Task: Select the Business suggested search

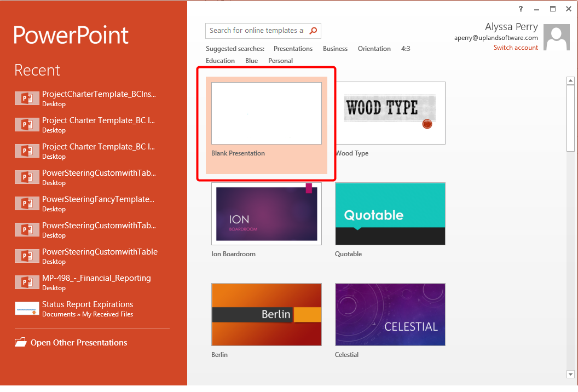Action: point(335,49)
